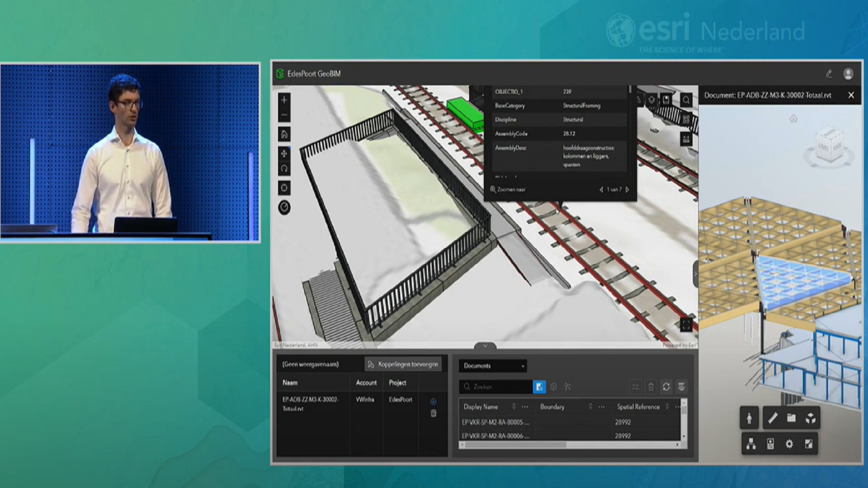Click the compass orientation button

click(x=284, y=207)
